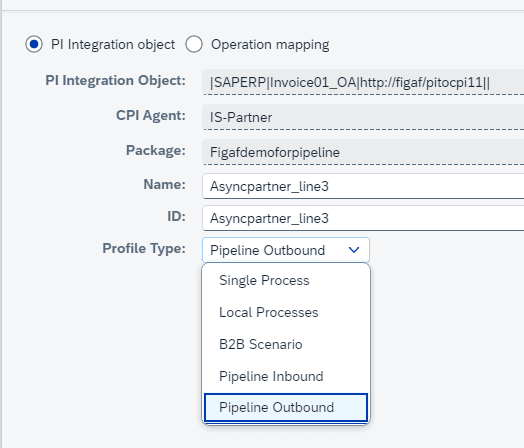Click the ID label
The height and width of the screenshot is (448, 524).
176,216
